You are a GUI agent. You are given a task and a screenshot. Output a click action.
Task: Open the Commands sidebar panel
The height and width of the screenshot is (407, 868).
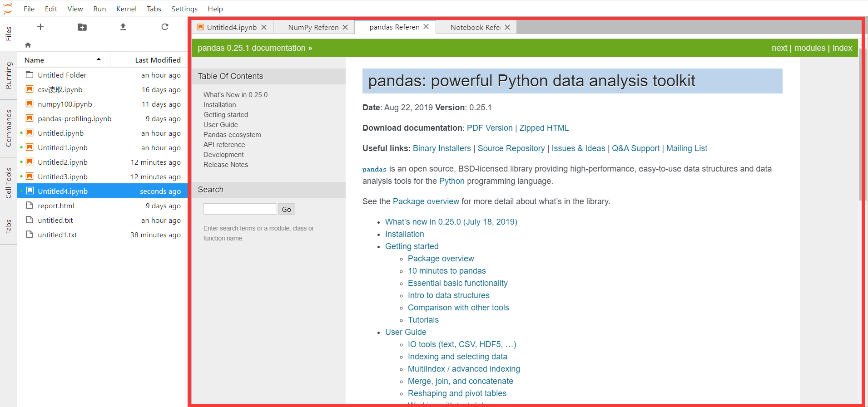[8, 128]
